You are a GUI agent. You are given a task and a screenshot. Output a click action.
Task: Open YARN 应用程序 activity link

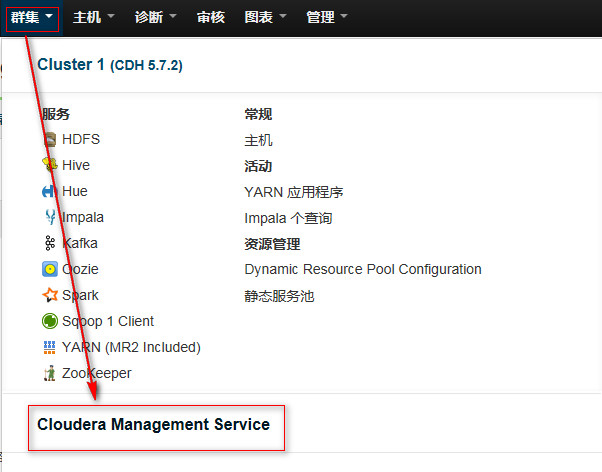tap(294, 192)
